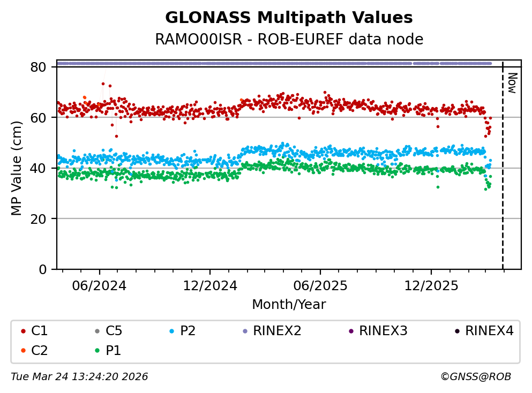Click the RAMO00ISR station subtitle
532x393 pixels.
click(x=289, y=40)
